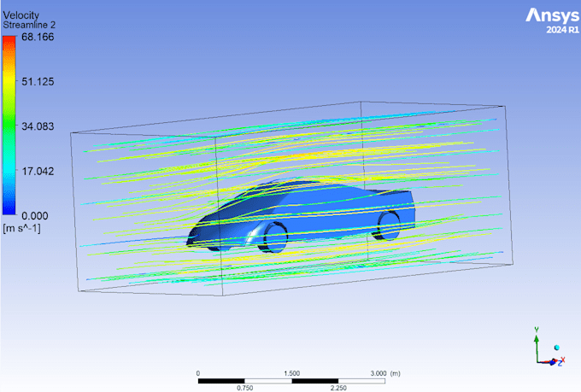Click the Streamline 2 legend label
Viewport: 581px width, 392px height.
tap(29, 25)
